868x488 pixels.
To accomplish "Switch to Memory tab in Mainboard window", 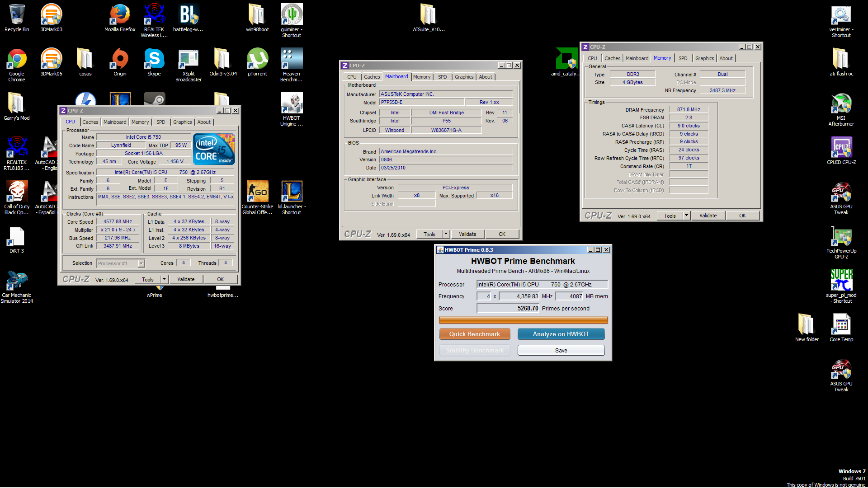I will click(x=422, y=77).
